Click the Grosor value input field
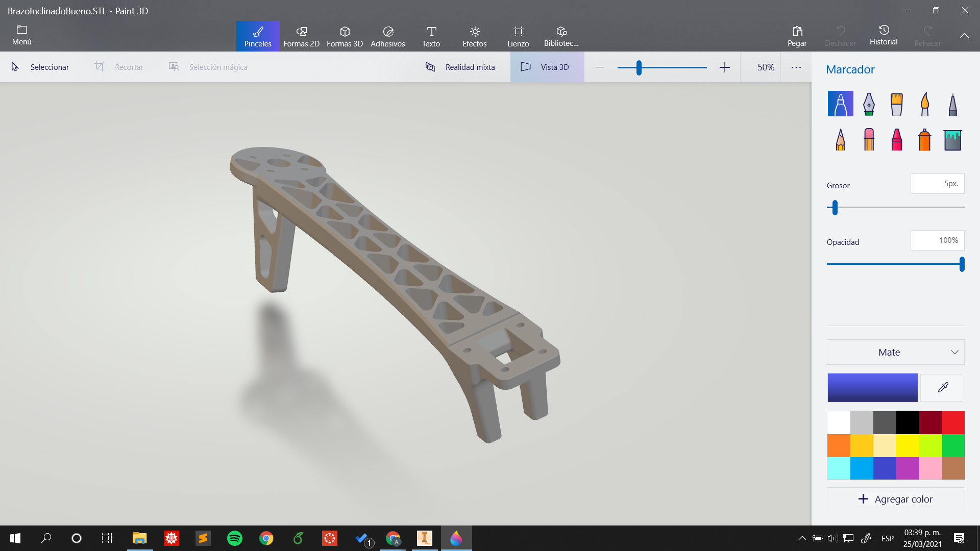The height and width of the screenshot is (551, 980). 937,184
